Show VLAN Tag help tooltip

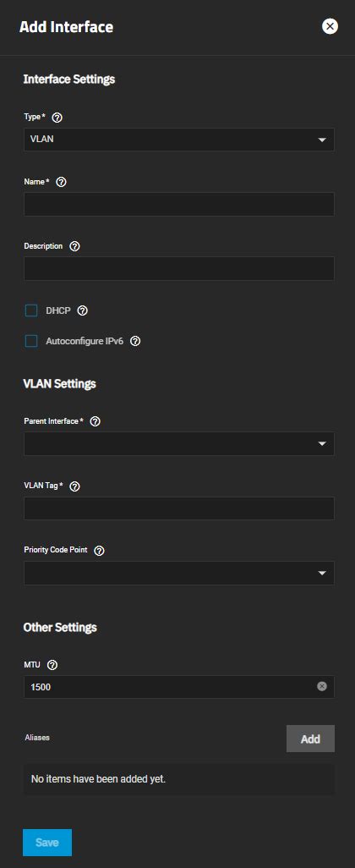(x=75, y=486)
